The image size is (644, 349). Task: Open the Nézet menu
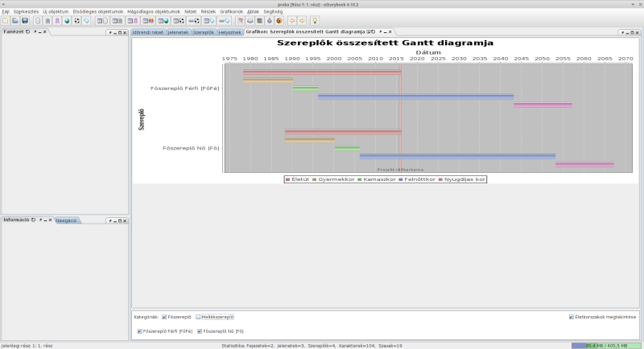190,11
